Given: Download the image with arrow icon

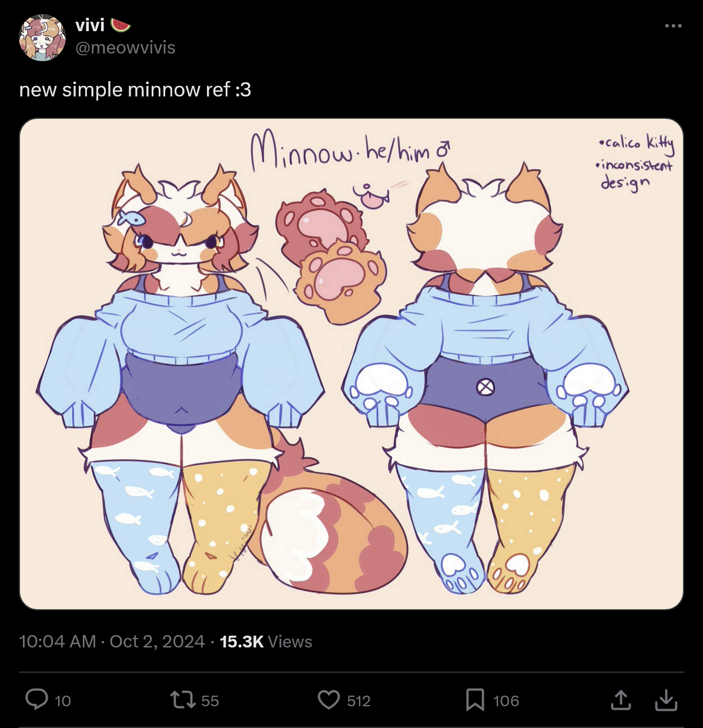Looking at the screenshot, I should point(666,700).
